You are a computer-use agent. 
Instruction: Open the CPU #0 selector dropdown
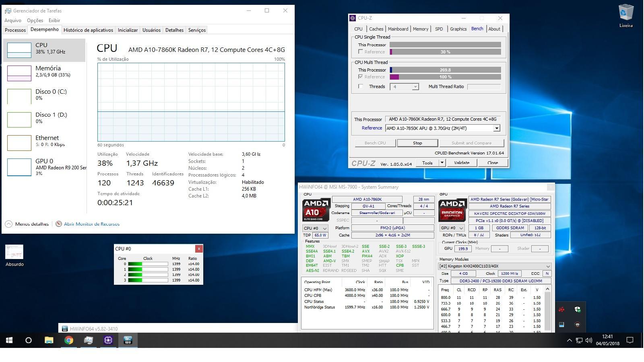315,228
